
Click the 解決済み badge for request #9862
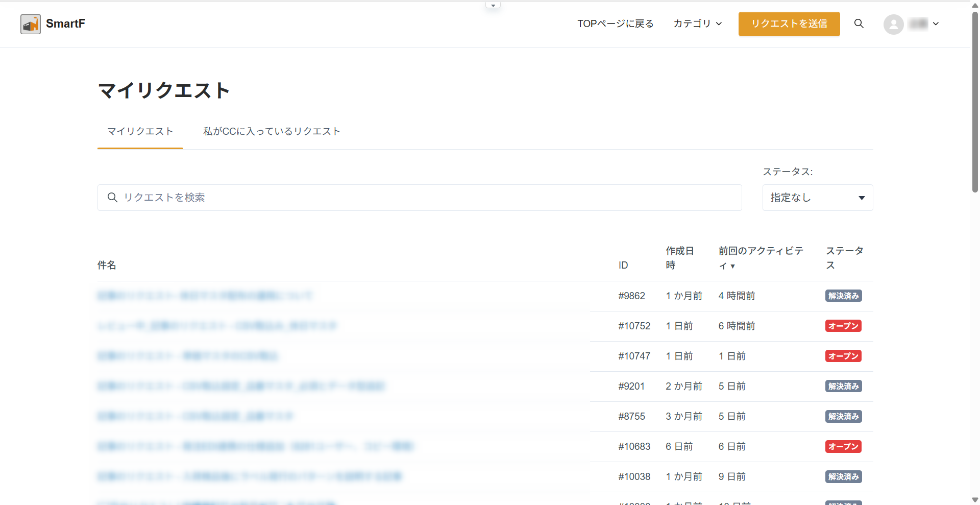pos(843,296)
